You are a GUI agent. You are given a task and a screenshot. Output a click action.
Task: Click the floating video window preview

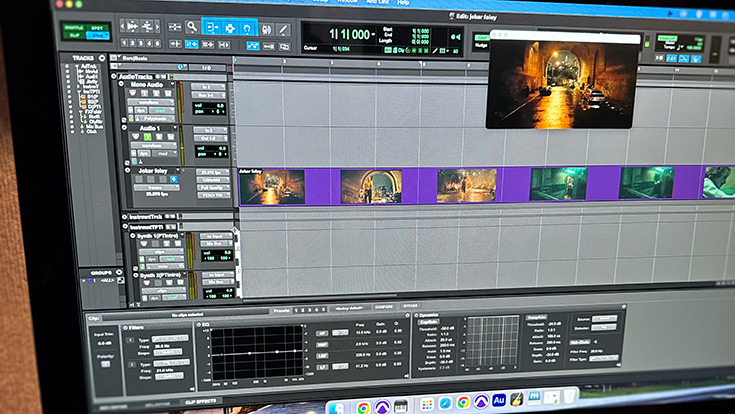562,83
